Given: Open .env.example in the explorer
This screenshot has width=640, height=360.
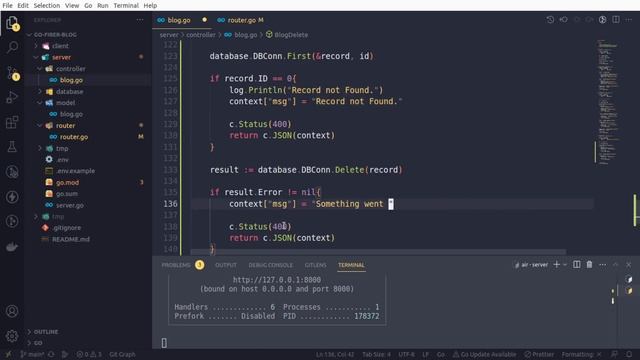Looking at the screenshot, I should 76,171.
